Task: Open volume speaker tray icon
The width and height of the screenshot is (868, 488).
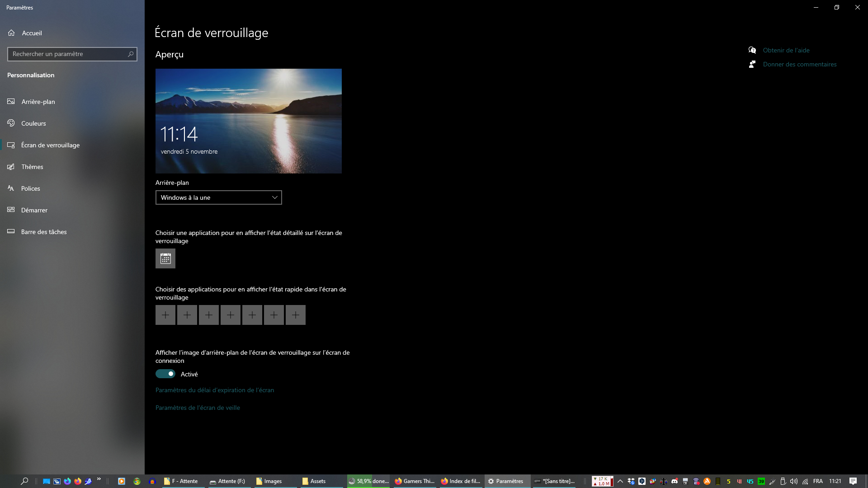Action: pyautogui.click(x=794, y=481)
